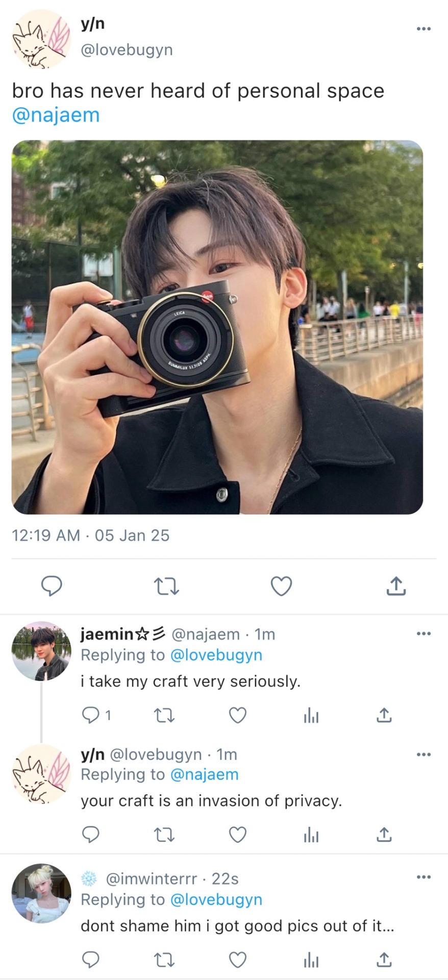The width and height of the screenshot is (448, 980).
Task: Share the invasion of privacy reply
Action: click(x=384, y=835)
